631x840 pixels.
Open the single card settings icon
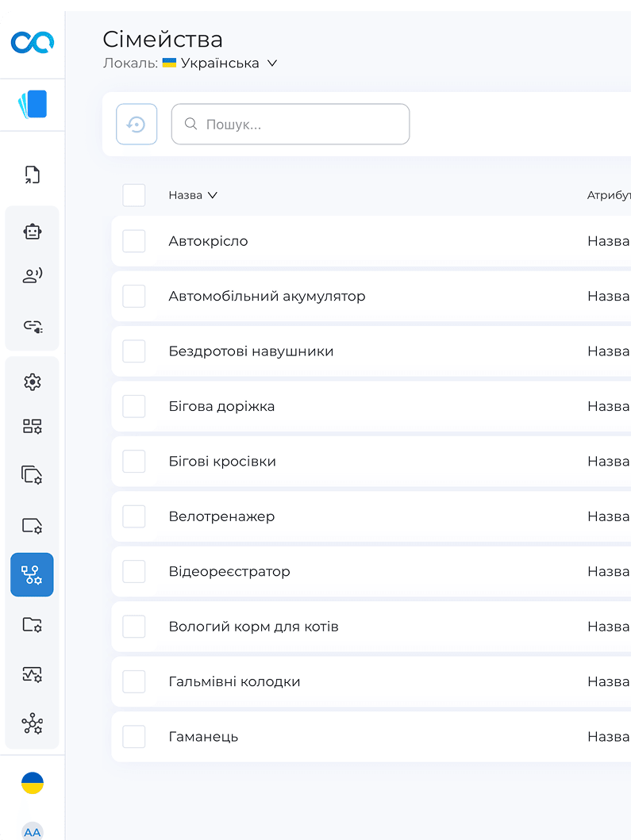click(33, 526)
